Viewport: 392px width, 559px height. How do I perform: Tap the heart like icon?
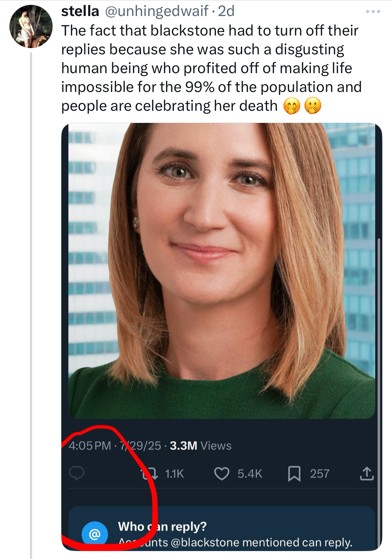tap(222, 474)
